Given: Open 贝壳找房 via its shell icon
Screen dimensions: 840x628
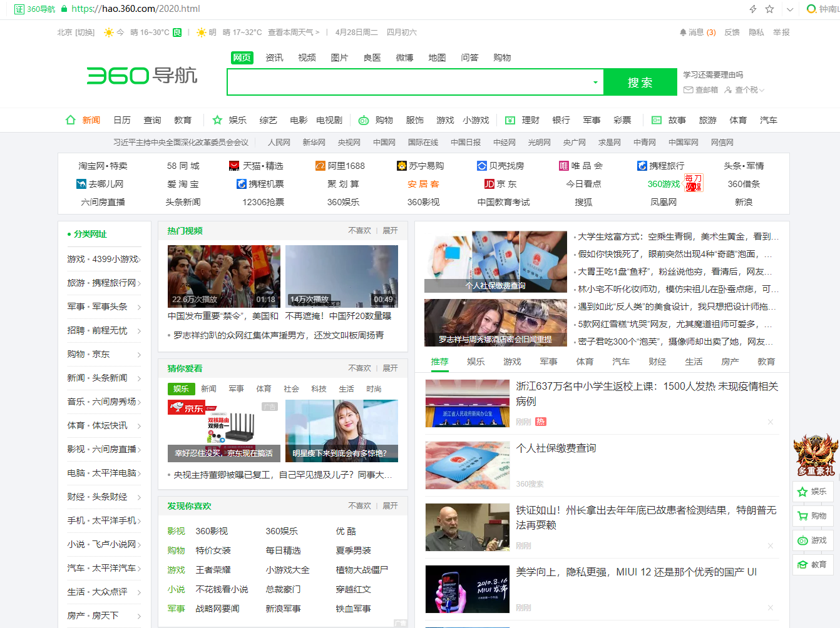Looking at the screenshot, I should pos(482,165).
